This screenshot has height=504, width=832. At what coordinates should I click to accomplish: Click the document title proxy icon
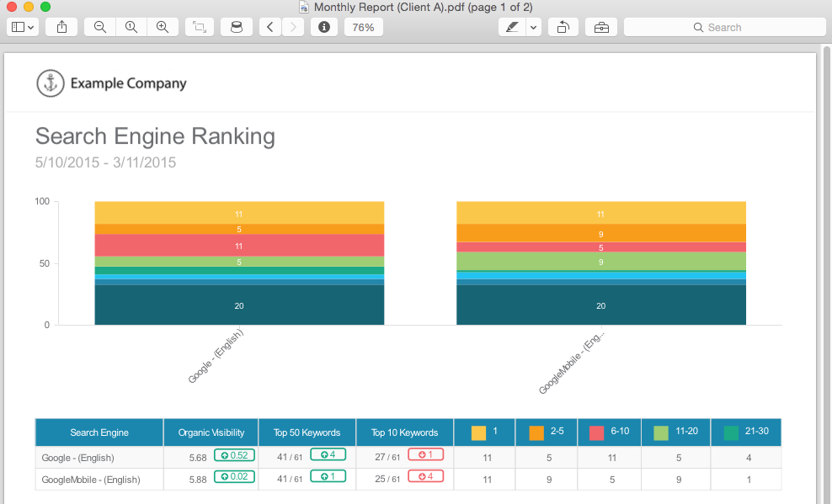(x=304, y=7)
